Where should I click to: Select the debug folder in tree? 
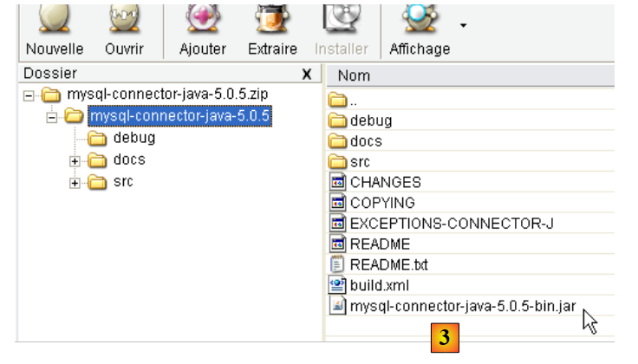click(x=133, y=138)
